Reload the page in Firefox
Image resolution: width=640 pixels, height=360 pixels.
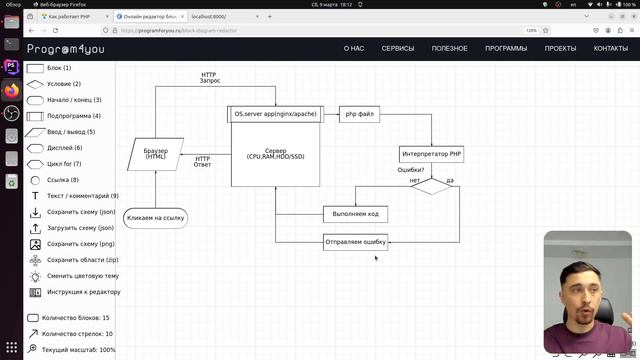pyautogui.click(x=56, y=31)
